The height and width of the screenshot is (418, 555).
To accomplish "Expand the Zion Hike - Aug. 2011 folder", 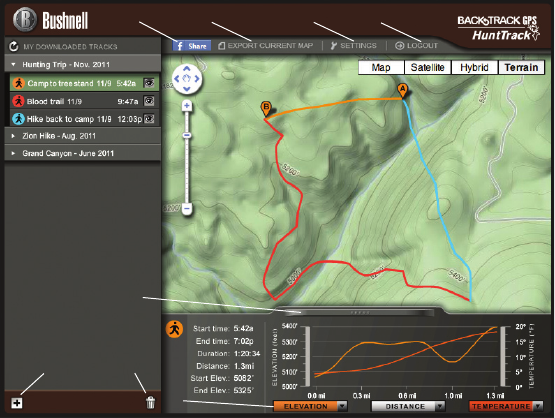I will click(x=13, y=136).
